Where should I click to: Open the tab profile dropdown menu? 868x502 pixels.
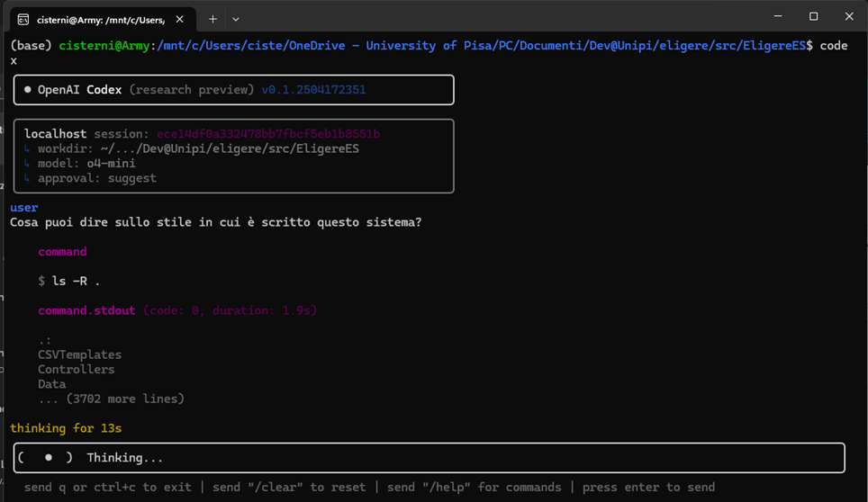point(236,20)
